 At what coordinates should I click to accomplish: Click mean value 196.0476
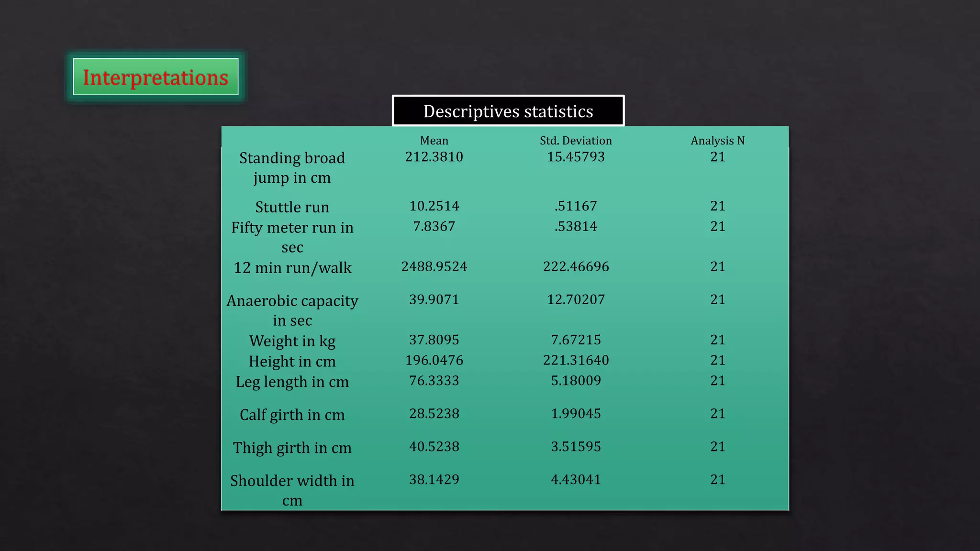point(434,360)
